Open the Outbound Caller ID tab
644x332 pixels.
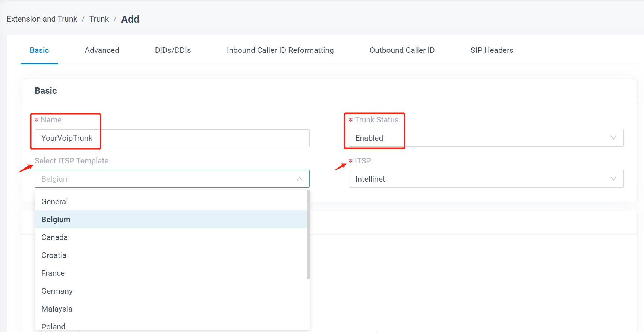click(402, 50)
